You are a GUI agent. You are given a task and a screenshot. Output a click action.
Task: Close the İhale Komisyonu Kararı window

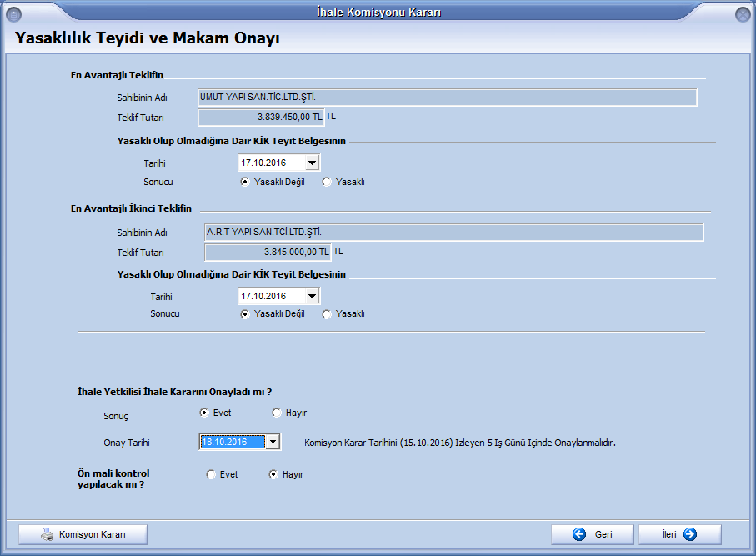coord(742,14)
